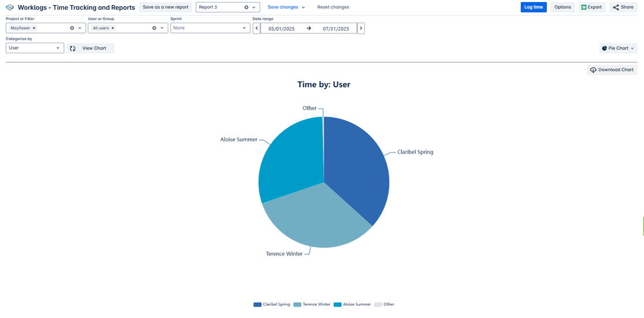
Task: Click the Time by: User chart title
Action: 324,84
